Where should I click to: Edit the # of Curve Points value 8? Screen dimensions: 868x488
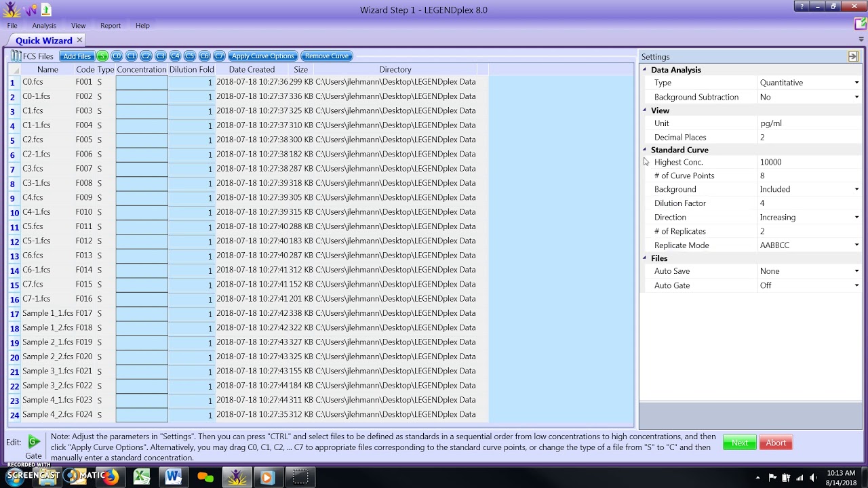click(810, 176)
